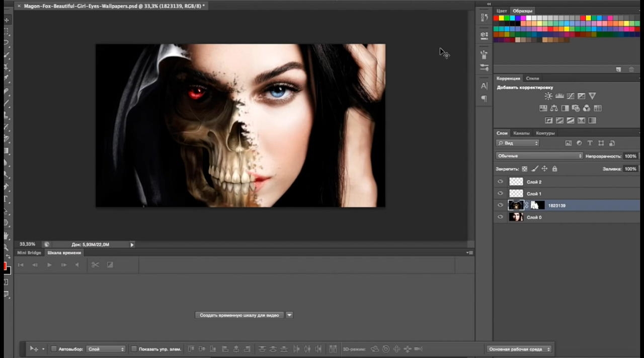Filter layers by smart object type

[x=612, y=143]
